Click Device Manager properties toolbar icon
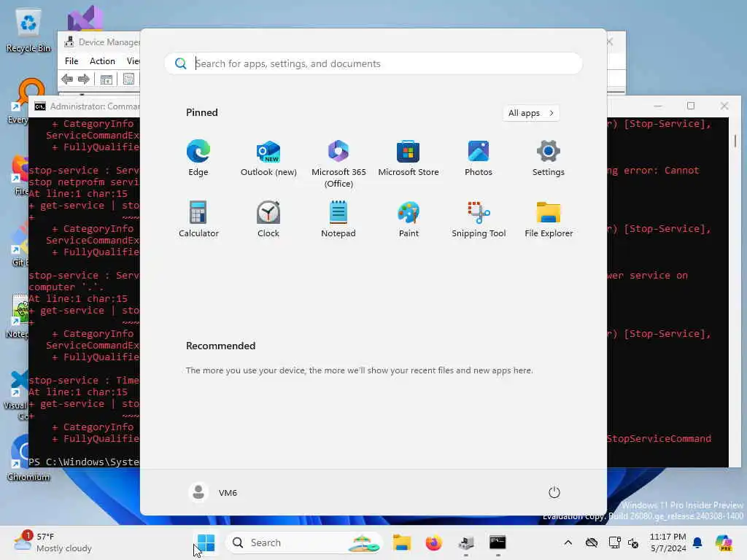Screen dimensions: 747x560 point(128,79)
